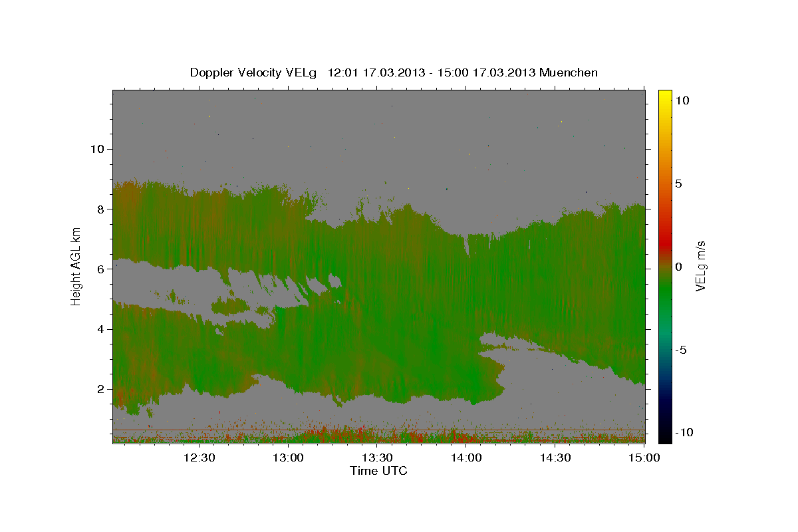Click the 14:30 time tick label
The width and height of the screenshot is (798, 532).
pos(555,458)
